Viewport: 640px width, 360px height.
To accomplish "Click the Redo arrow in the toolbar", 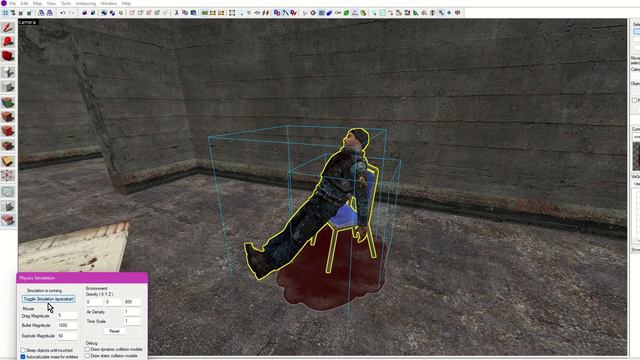I will (x=71, y=13).
